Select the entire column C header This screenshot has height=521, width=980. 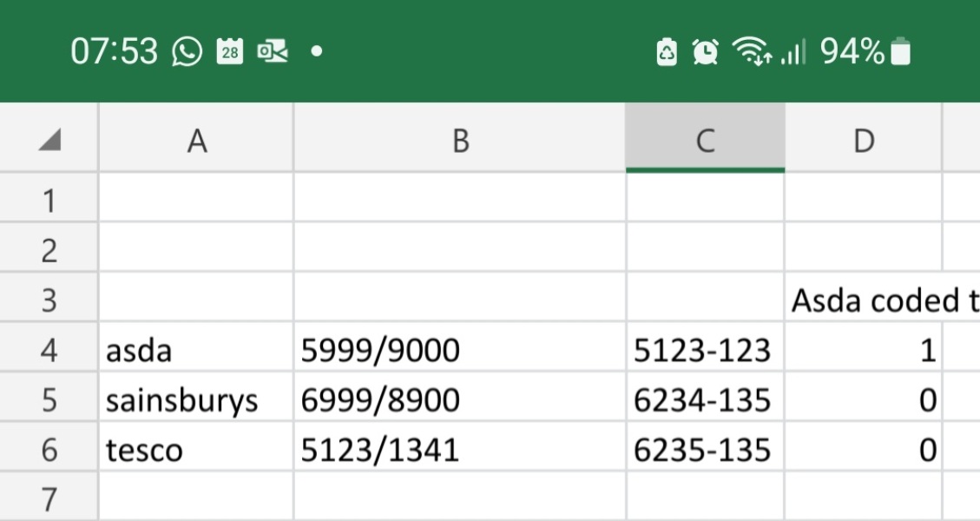[x=705, y=139]
